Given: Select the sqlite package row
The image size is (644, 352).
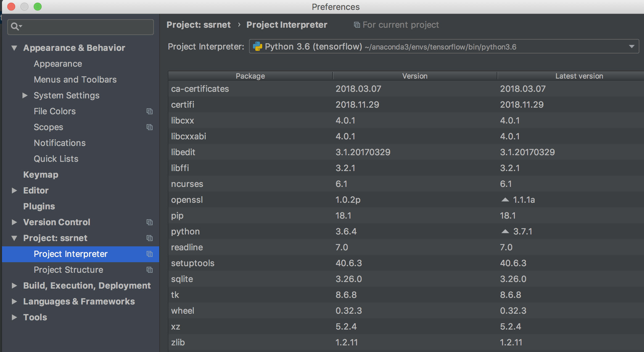Looking at the screenshot, I should [x=406, y=279].
